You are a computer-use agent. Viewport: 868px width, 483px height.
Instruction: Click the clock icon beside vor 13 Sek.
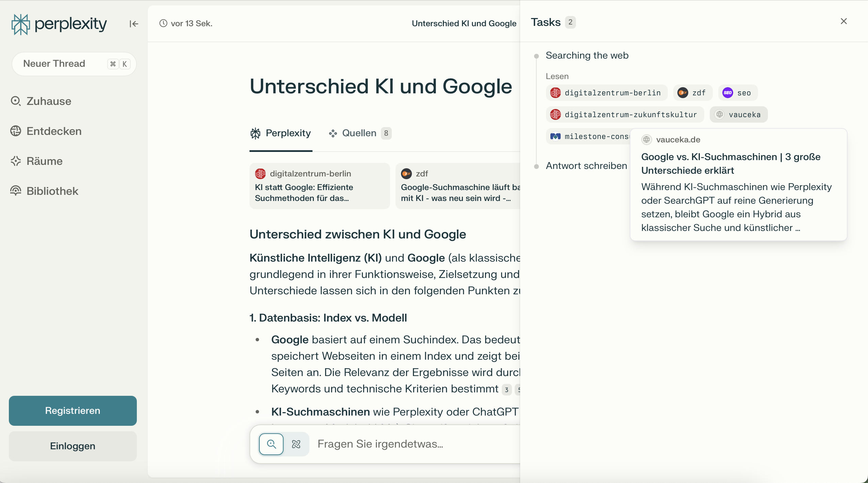(x=163, y=23)
